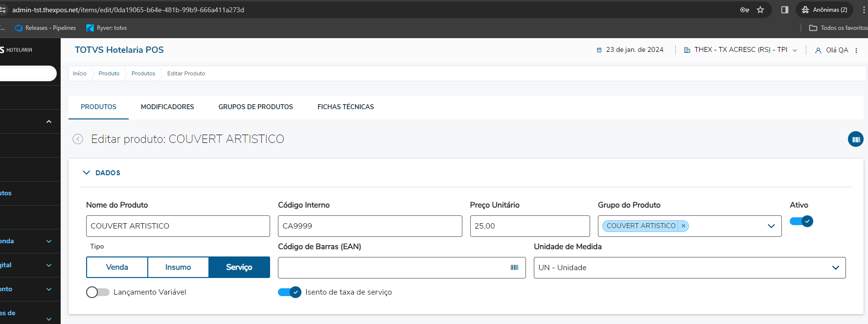Toggle the Ativo switch off
The height and width of the screenshot is (324, 868).
pyautogui.click(x=801, y=221)
